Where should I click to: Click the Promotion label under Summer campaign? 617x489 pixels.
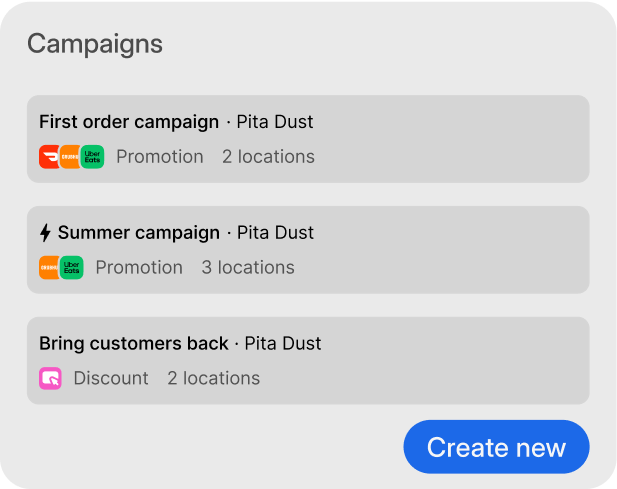[x=139, y=268]
